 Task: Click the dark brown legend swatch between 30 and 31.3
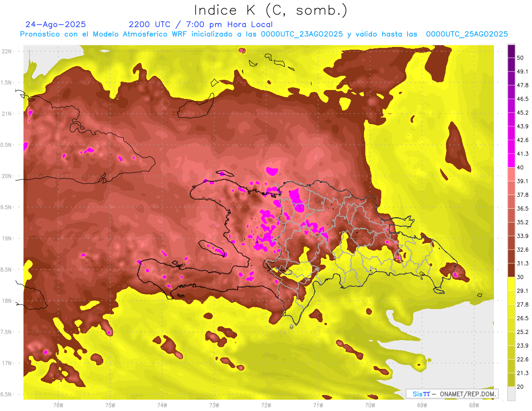[511, 270]
